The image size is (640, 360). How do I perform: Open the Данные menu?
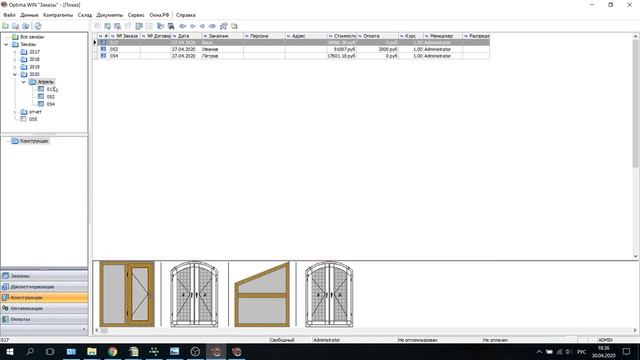(29, 15)
